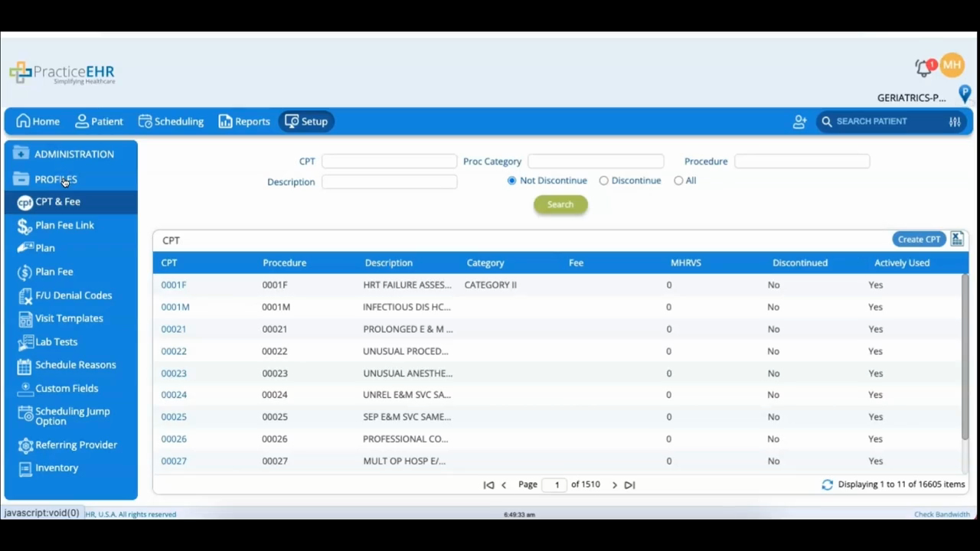Open CPT link 0001M

coord(175,307)
